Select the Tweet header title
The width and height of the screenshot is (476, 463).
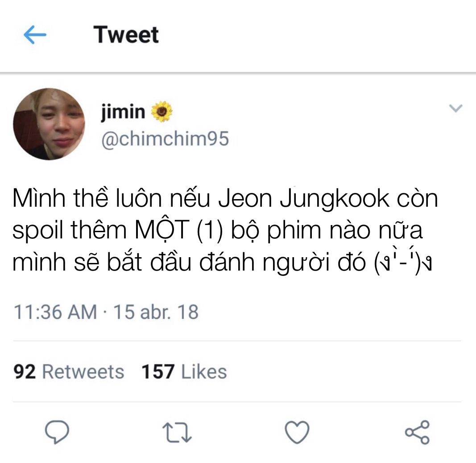126,35
